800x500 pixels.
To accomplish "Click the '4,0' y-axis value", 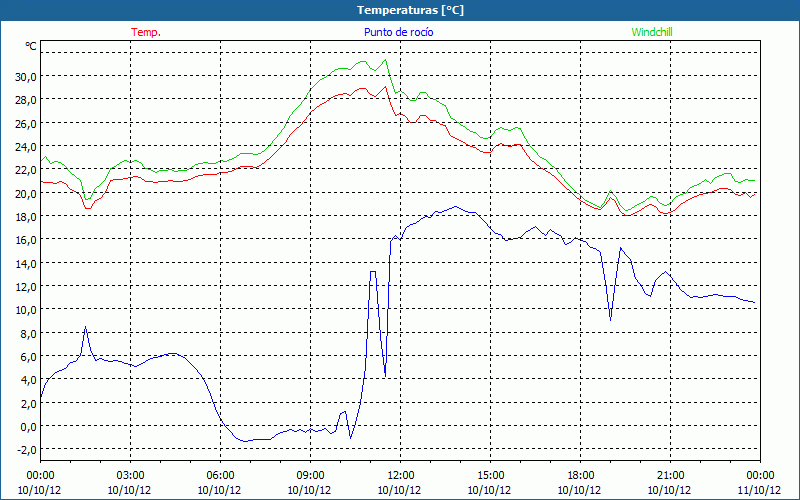I will point(28,380).
